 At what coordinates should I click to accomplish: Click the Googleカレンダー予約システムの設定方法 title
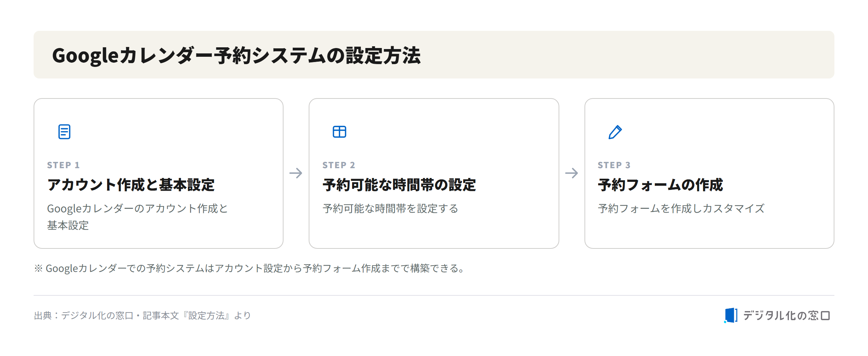coord(236,55)
